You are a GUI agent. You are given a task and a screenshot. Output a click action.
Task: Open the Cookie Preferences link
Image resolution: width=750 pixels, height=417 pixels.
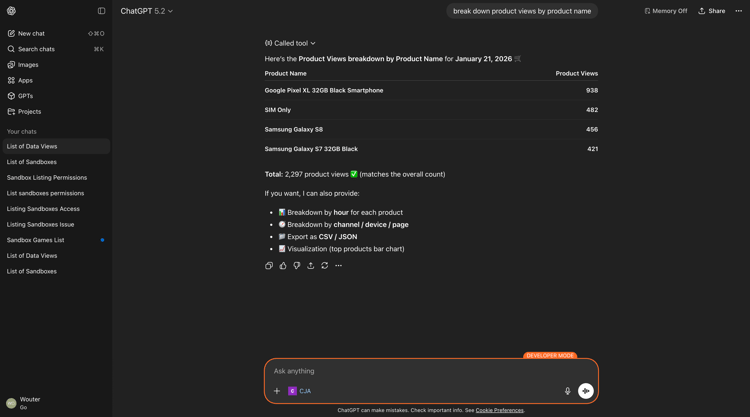coord(499,410)
